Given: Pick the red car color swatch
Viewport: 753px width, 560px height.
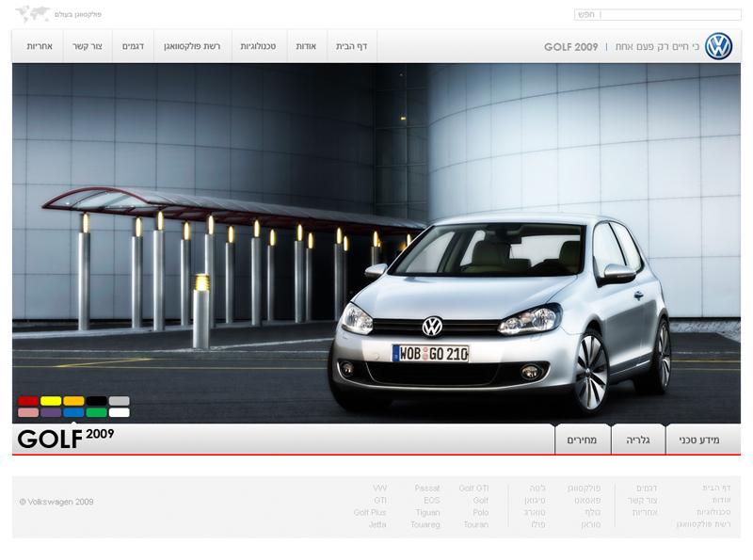Looking at the screenshot, I should tap(28, 401).
